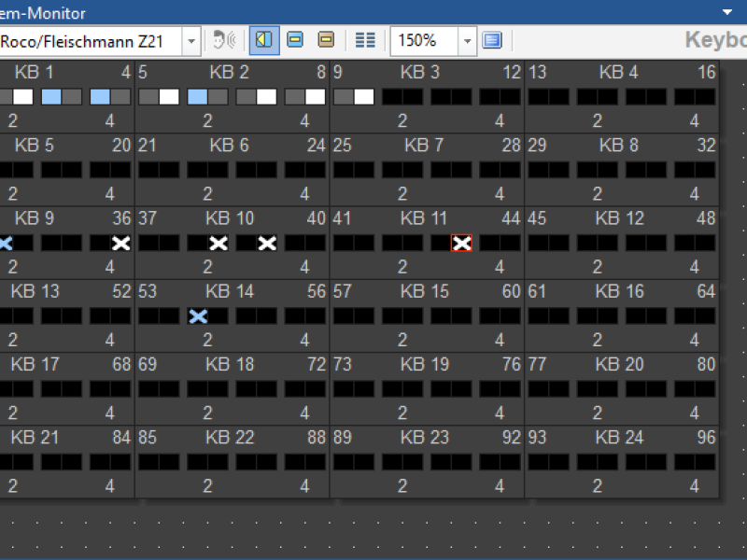Click the right black key of address 92 in KB 23
The width and height of the screenshot is (747, 560).
tap(510, 461)
